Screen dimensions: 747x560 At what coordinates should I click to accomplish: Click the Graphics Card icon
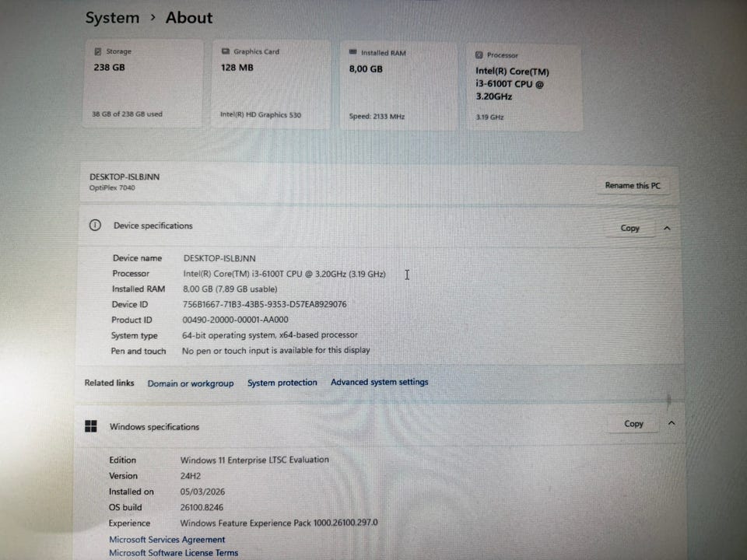[226, 51]
